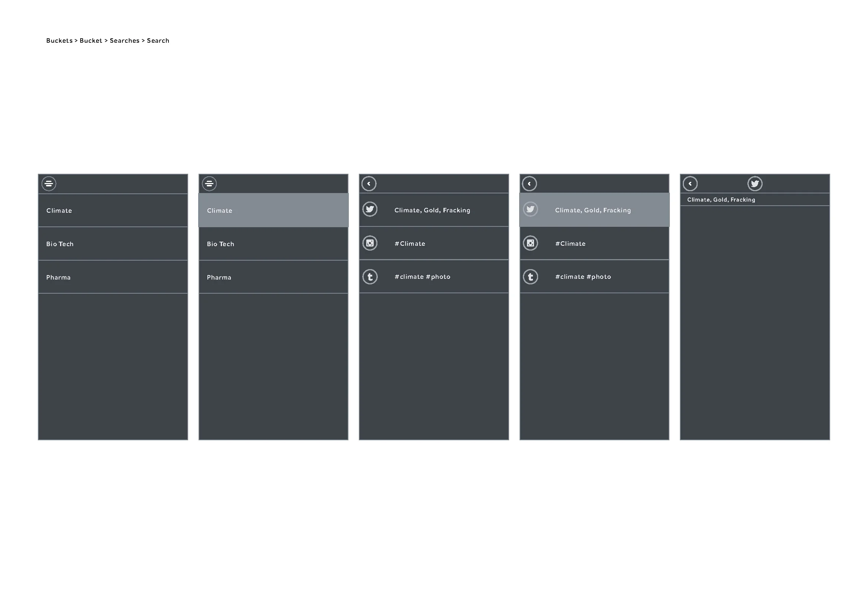Click hamburger menu icon in first panel
Screen dimensions: 868x614
coord(49,184)
